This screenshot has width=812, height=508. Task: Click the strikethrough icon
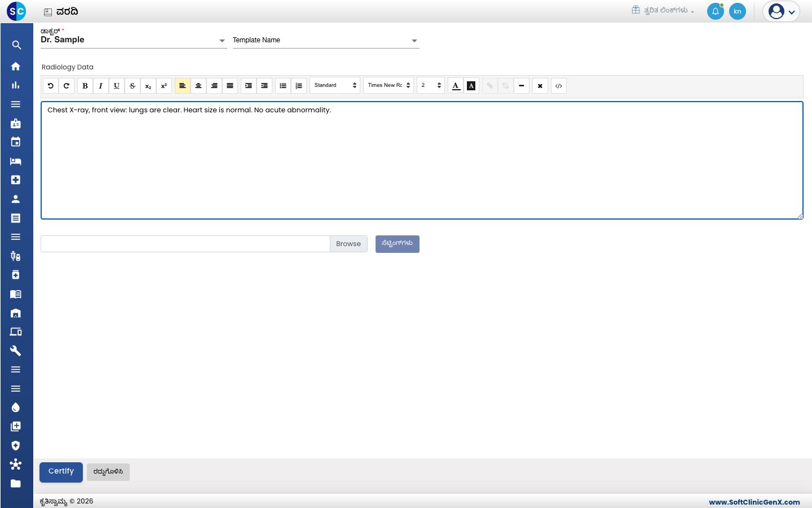coord(133,86)
